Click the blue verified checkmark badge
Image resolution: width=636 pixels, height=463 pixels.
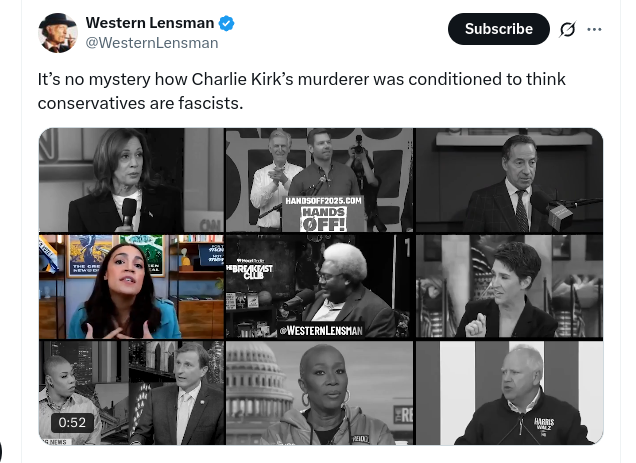226,23
